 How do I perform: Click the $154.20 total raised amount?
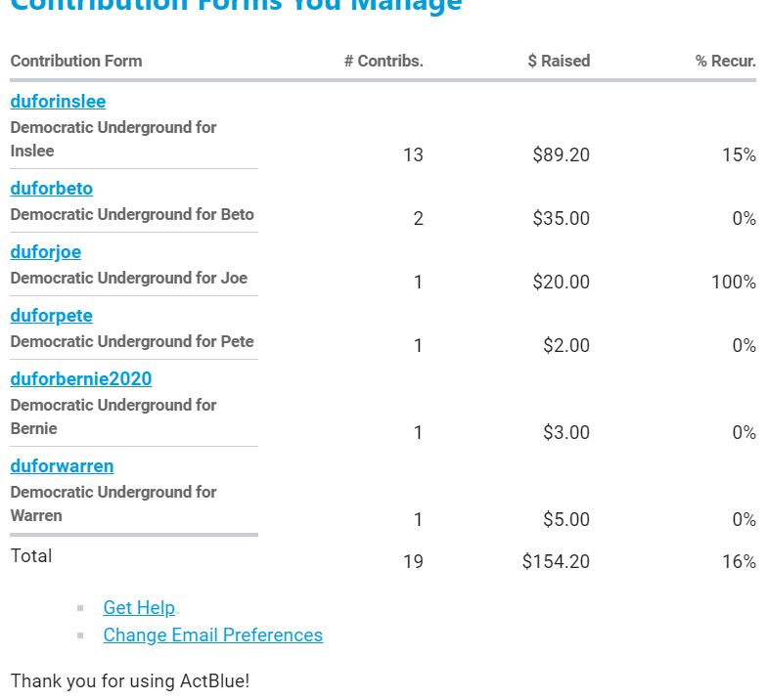(x=556, y=562)
